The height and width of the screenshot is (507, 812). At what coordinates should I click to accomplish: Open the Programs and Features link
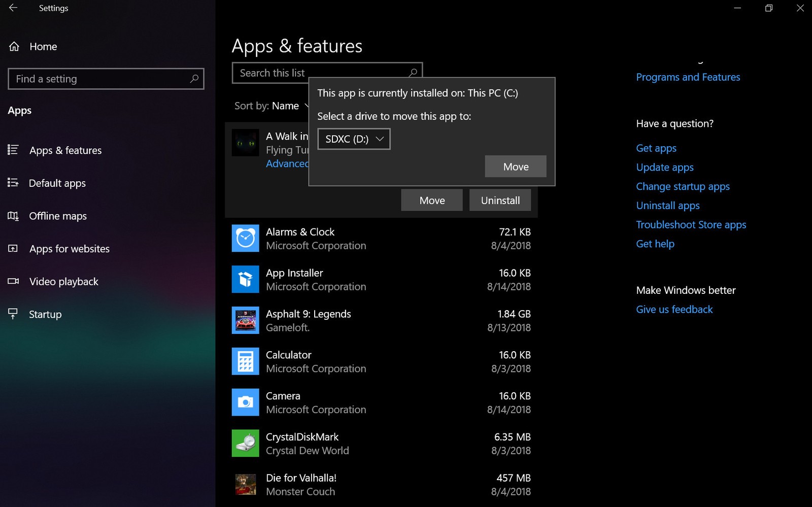[688, 77]
